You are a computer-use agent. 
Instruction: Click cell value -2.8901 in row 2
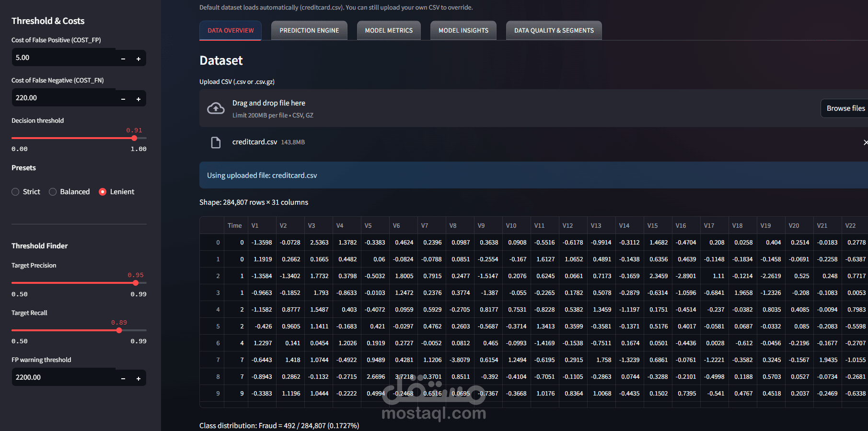[686, 276]
